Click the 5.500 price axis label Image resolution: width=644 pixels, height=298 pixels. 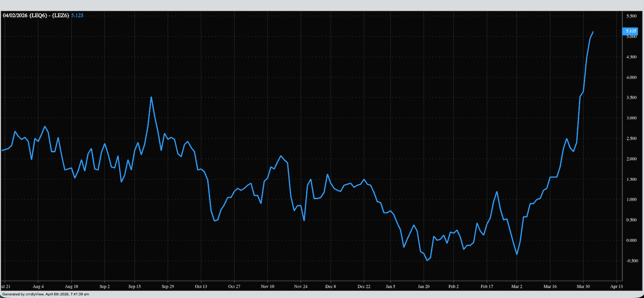(631, 16)
